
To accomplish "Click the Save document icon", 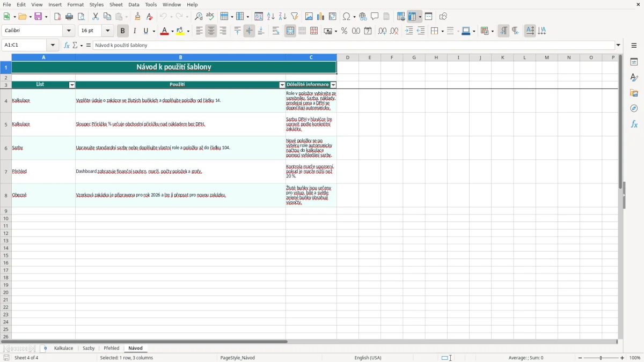I will 38,17.
